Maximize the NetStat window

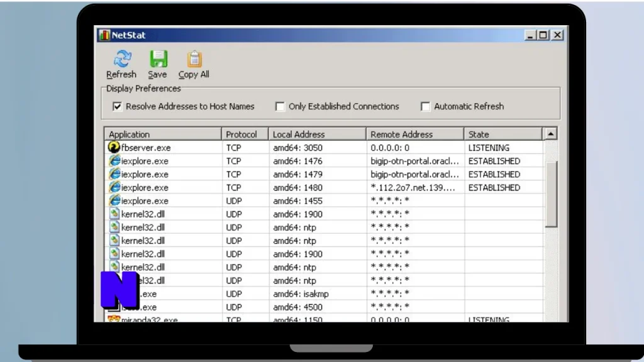pyautogui.click(x=543, y=35)
